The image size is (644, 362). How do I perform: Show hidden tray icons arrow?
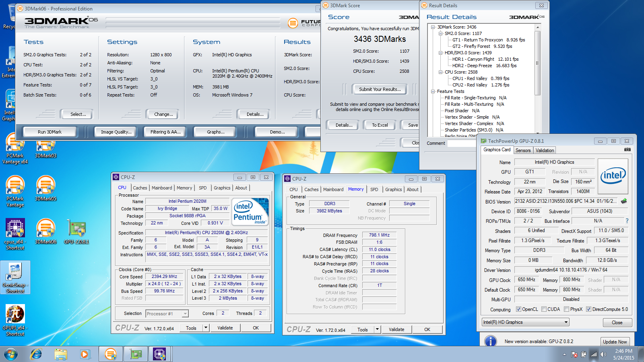click(x=564, y=354)
